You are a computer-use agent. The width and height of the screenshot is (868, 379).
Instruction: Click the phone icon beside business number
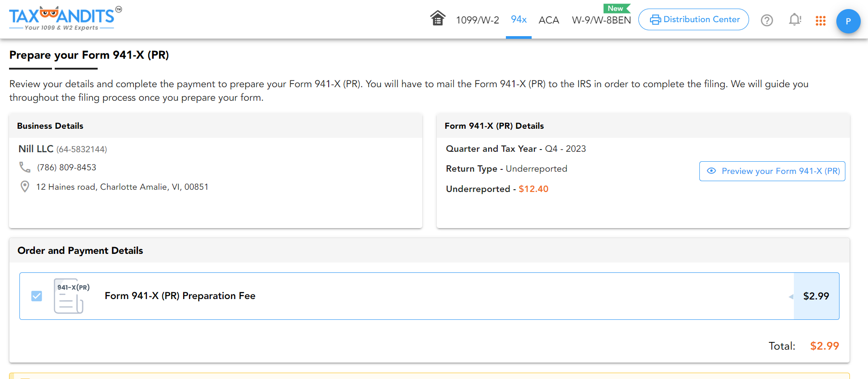[25, 167]
